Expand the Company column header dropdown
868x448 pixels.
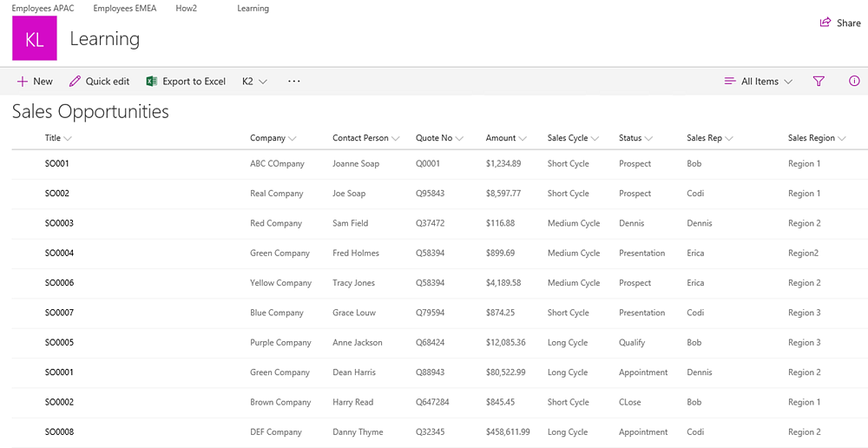pyautogui.click(x=273, y=138)
